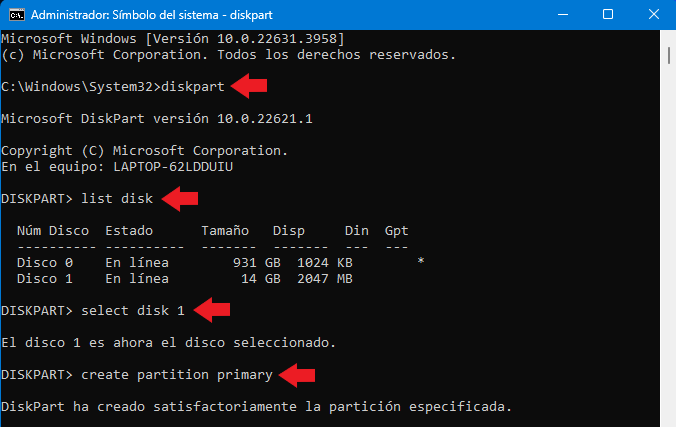Viewport: 676px width, 427px height.
Task: Click the 'select disk 1' command text
Action: click(x=133, y=311)
